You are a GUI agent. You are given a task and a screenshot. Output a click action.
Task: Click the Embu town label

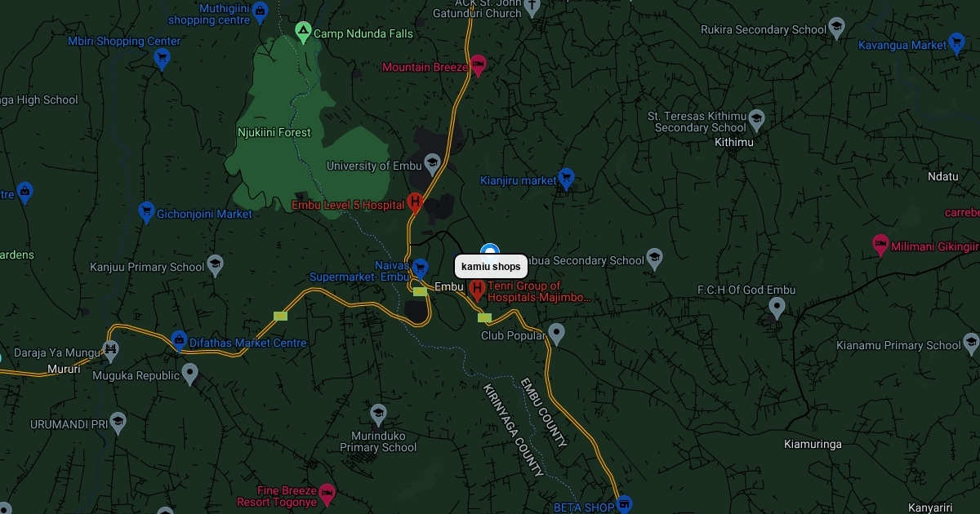point(449,286)
